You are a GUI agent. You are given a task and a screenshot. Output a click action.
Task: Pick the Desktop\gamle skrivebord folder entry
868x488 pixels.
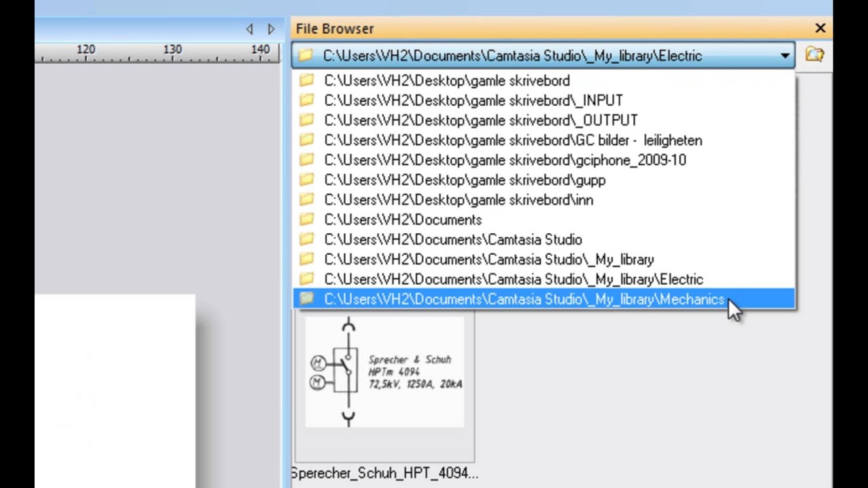(543, 81)
